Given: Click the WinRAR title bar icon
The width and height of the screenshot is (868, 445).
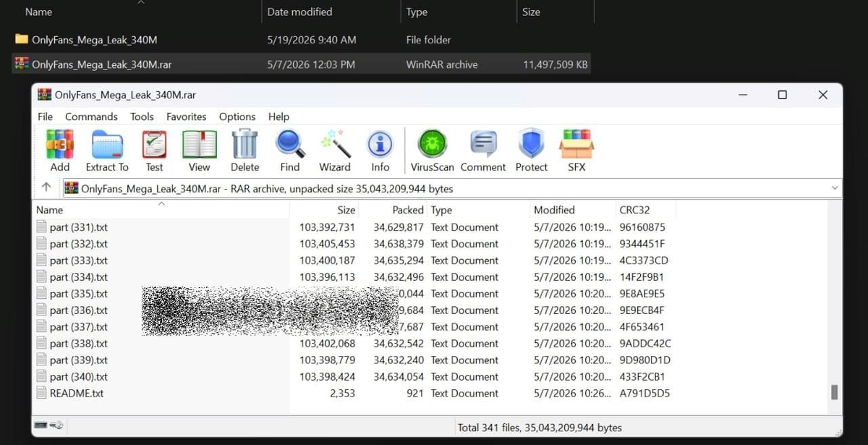Looking at the screenshot, I should pos(45,95).
